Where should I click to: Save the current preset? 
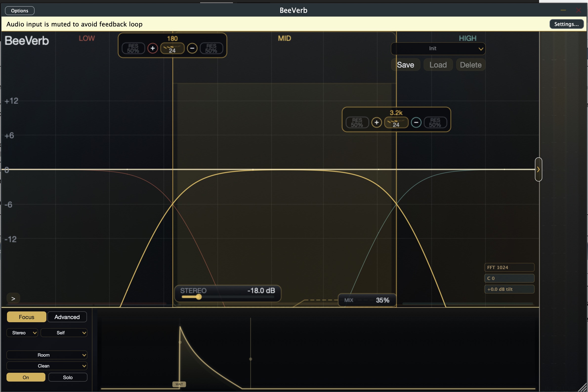click(x=405, y=65)
